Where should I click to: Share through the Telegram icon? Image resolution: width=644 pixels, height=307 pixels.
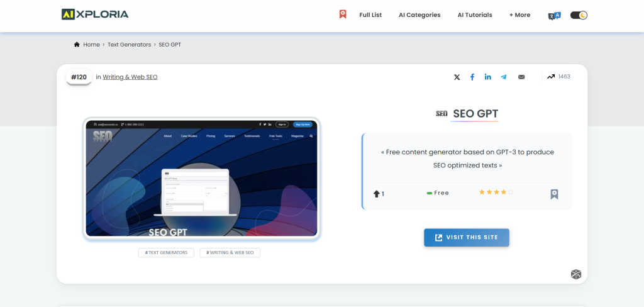[504, 77]
